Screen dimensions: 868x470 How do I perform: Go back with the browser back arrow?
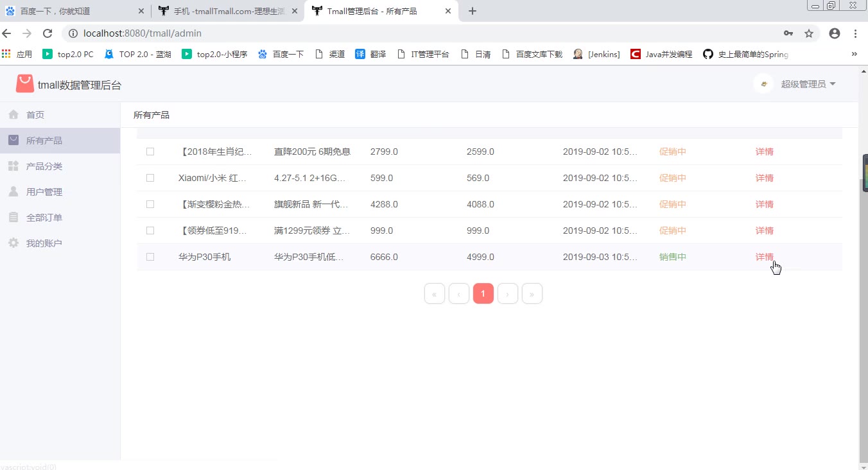7,33
